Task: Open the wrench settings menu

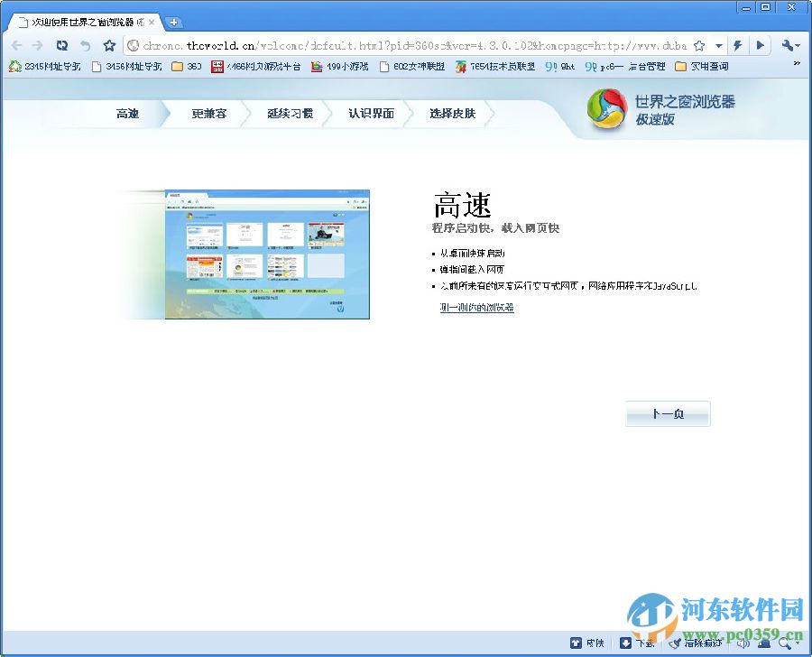Action: 788,45
